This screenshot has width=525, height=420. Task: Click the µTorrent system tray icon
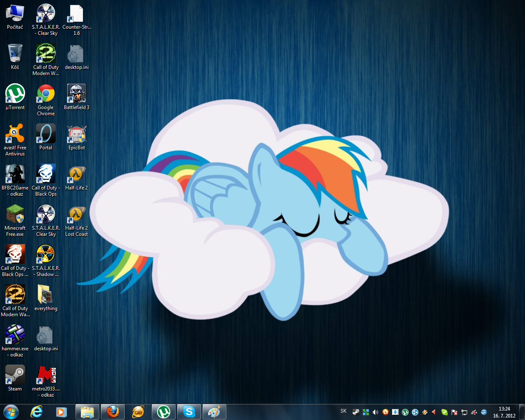[x=405, y=412]
